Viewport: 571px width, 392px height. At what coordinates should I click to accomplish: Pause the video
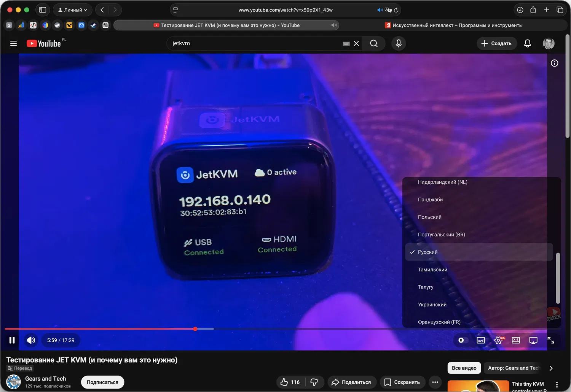pyautogui.click(x=12, y=340)
